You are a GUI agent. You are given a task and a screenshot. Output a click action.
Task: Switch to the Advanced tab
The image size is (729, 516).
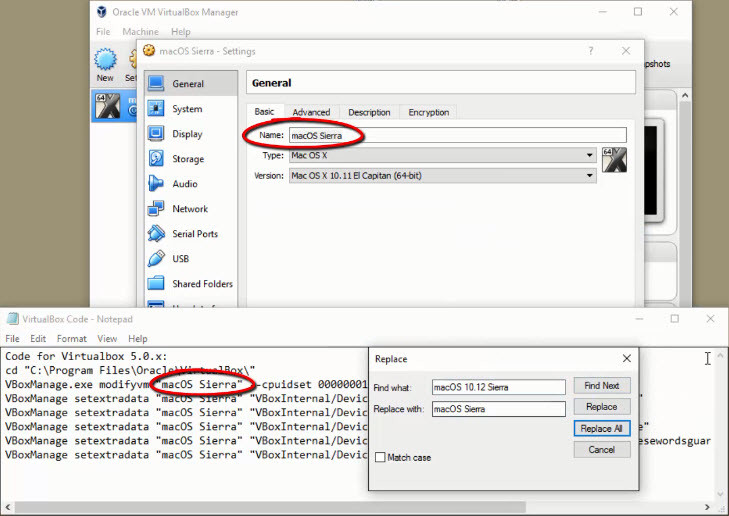point(311,112)
